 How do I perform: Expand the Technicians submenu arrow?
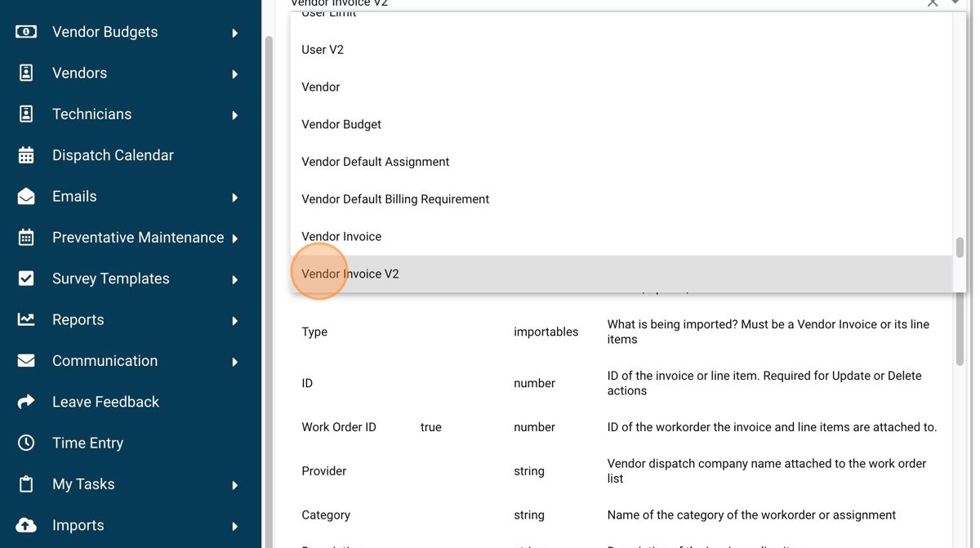(235, 115)
